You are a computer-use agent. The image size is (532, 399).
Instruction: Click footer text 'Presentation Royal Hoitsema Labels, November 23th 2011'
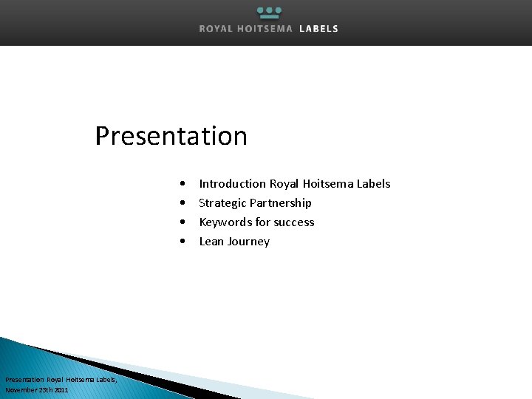tap(61, 385)
